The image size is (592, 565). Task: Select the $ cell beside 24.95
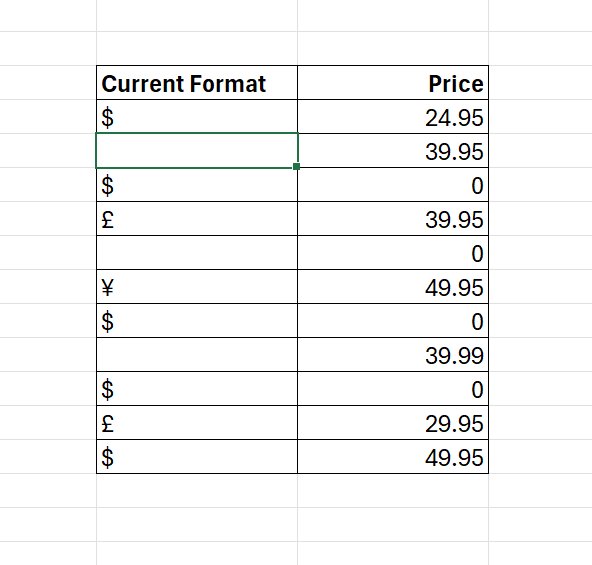click(197, 117)
